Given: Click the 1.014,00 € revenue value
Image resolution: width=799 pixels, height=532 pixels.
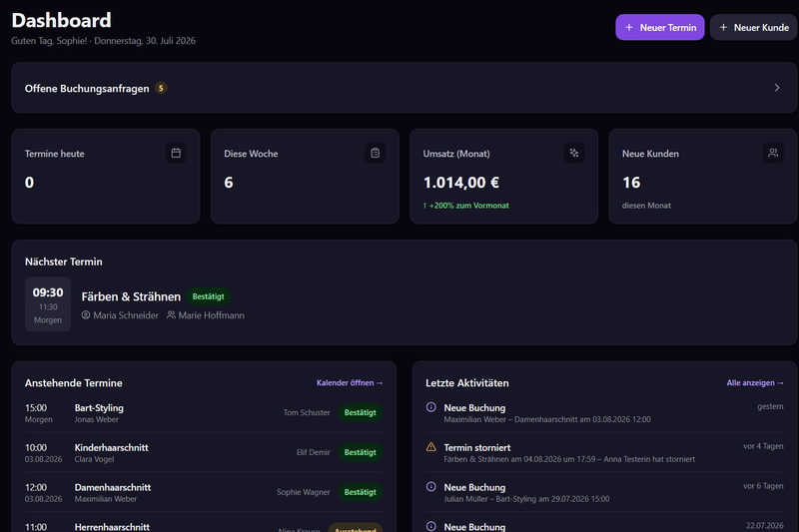Looking at the screenshot, I should 461,183.
